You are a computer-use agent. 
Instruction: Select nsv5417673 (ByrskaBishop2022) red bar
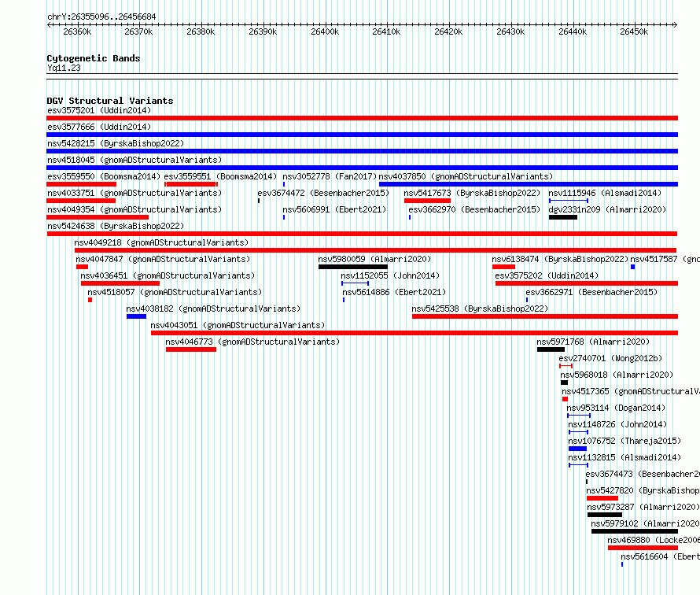(427, 201)
